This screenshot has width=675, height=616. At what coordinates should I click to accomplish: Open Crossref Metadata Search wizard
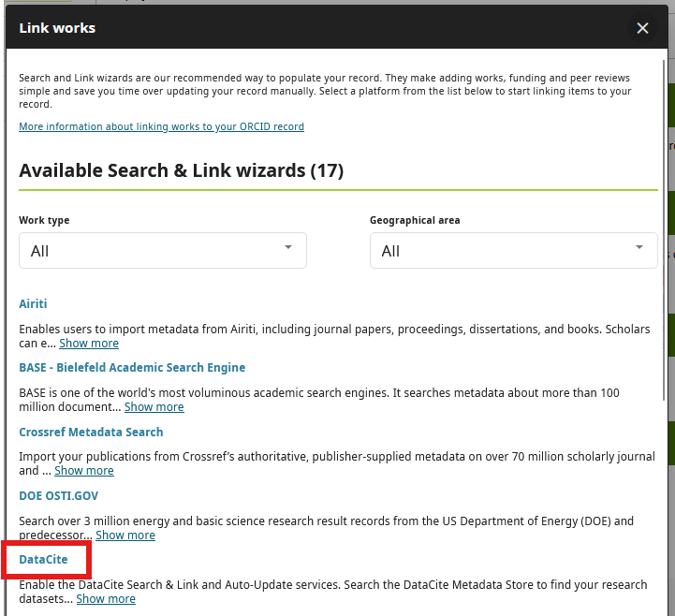coord(91,433)
